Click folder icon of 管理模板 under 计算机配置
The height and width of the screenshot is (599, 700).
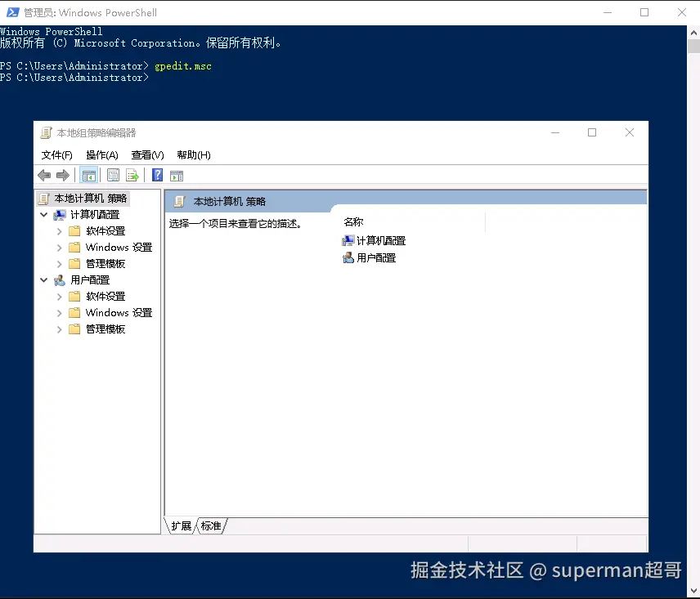coord(74,264)
